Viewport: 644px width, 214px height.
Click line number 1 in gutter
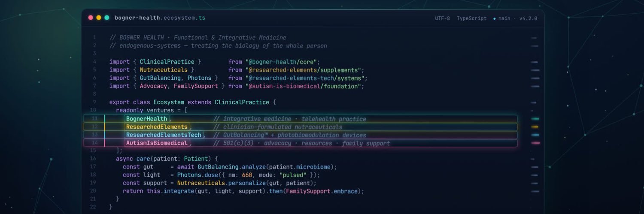94,38
